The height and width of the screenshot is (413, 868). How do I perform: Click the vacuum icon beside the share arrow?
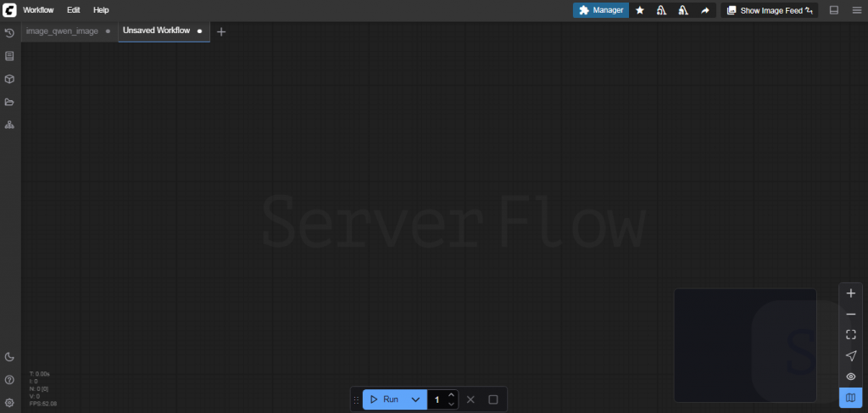(x=683, y=10)
